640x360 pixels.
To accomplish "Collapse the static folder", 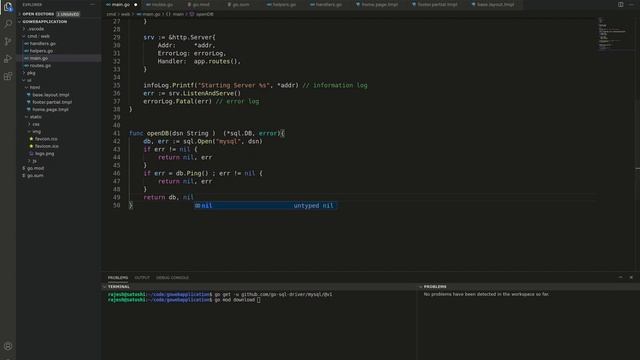I will [27, 117].
